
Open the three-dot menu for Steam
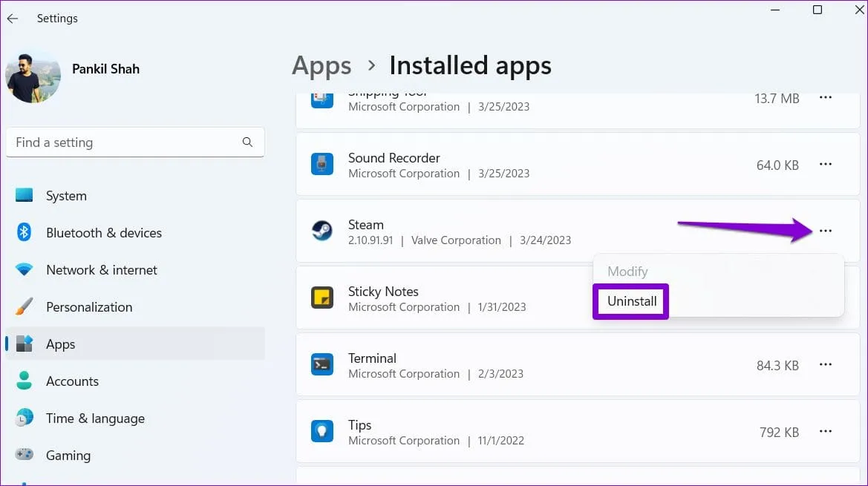tap(825, 231)
